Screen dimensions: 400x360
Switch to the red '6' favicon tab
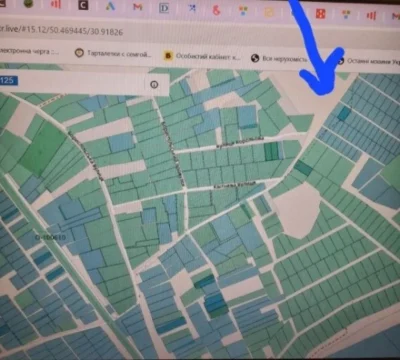coord(216,10)
